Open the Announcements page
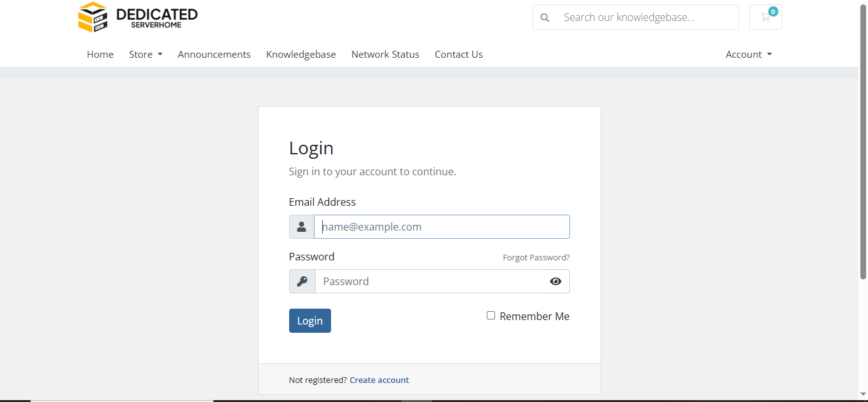The image size is (868, 402). (214, 55)
